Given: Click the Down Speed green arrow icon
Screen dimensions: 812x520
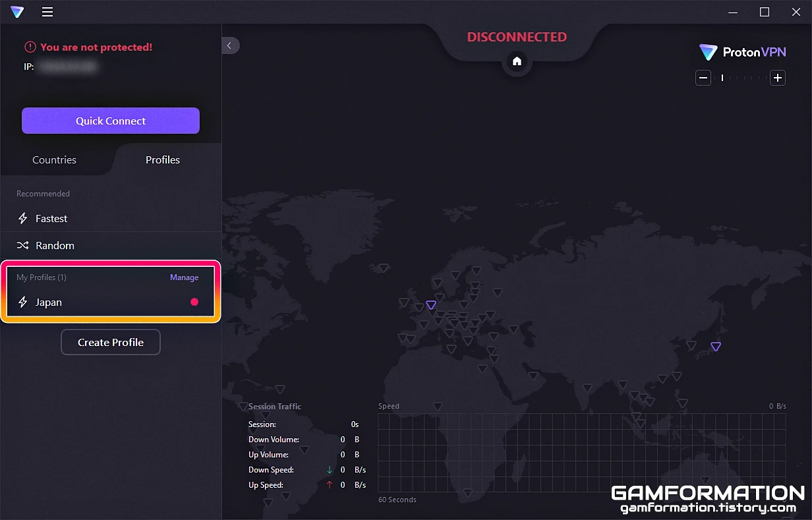Looking at the screenshot, I should pyautogui.click(x=330, y=470).
